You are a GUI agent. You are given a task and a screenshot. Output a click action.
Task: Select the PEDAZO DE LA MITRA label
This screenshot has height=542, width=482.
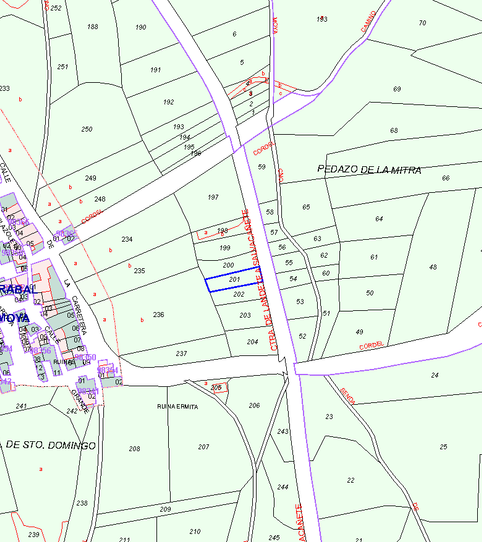coord(369,170)
